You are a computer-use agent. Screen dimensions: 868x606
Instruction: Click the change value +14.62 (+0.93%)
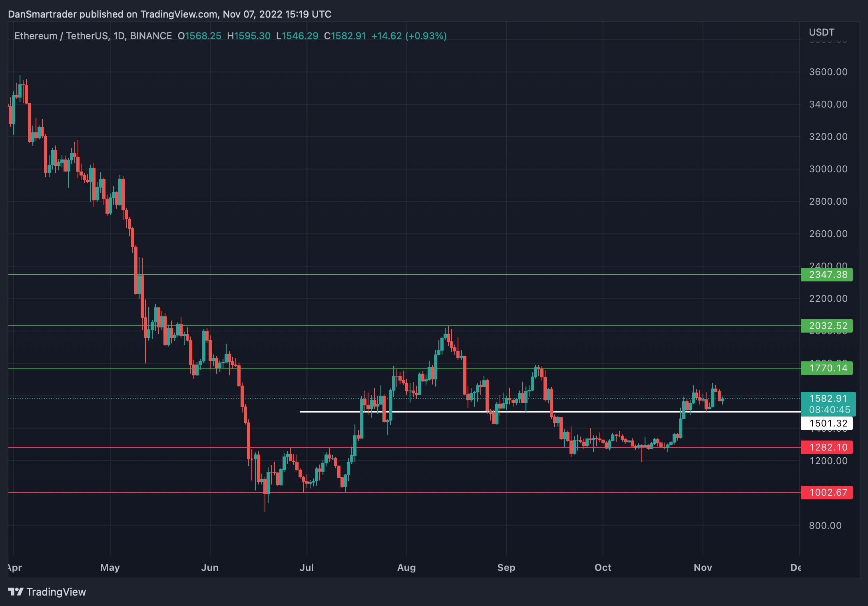click(409, 36)
